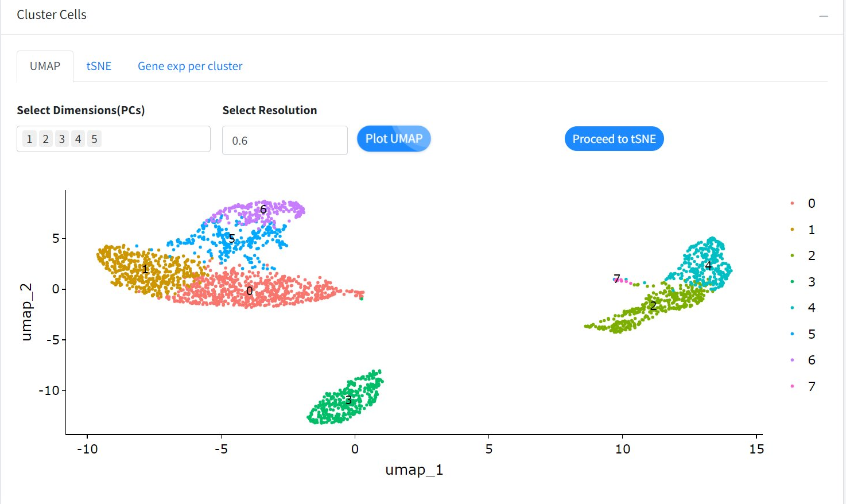Focus the Select Resolution input field
The image size is (846, 504).
285,141
